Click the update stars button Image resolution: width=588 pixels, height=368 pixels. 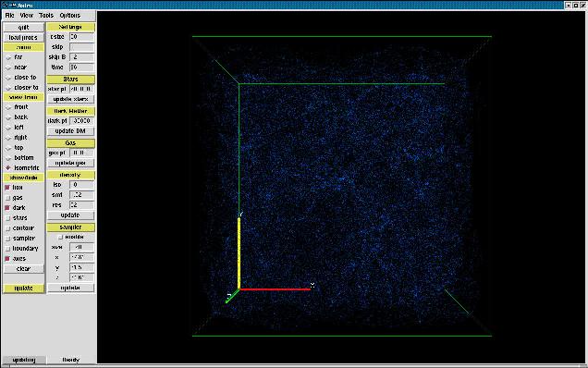(x=70, y=99)
